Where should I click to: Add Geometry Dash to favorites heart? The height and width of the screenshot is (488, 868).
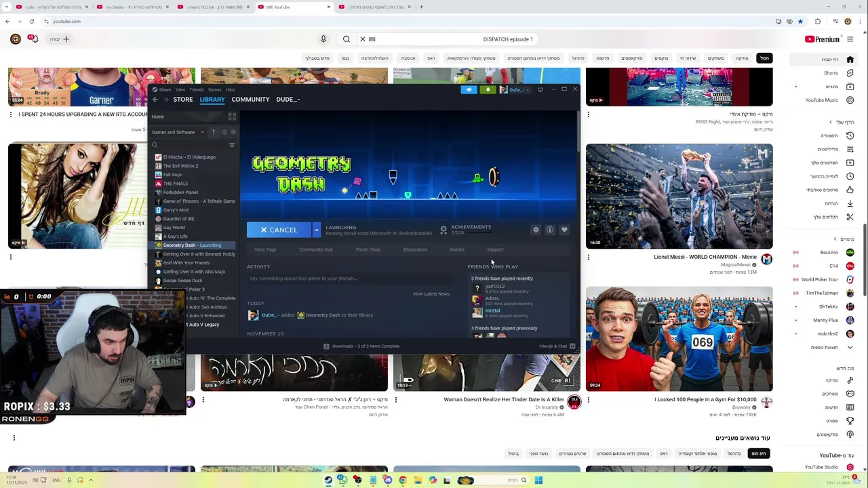point(564,230)
